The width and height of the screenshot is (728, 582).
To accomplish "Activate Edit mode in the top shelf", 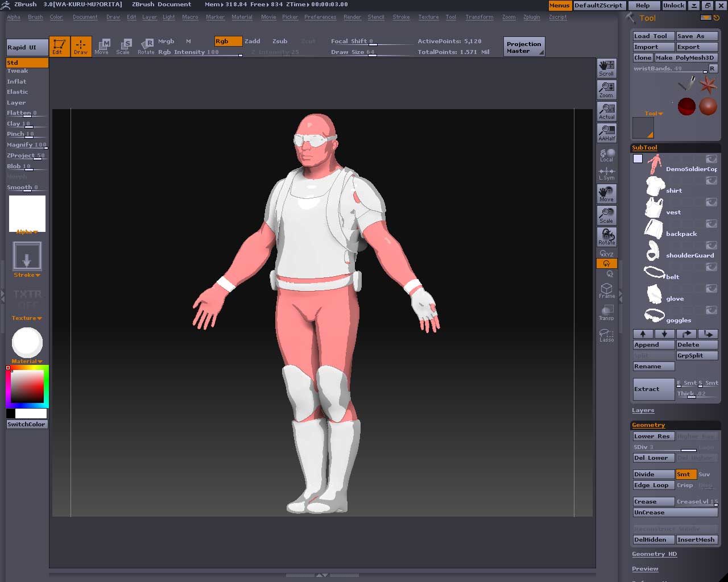I will (x=59, y=46).
